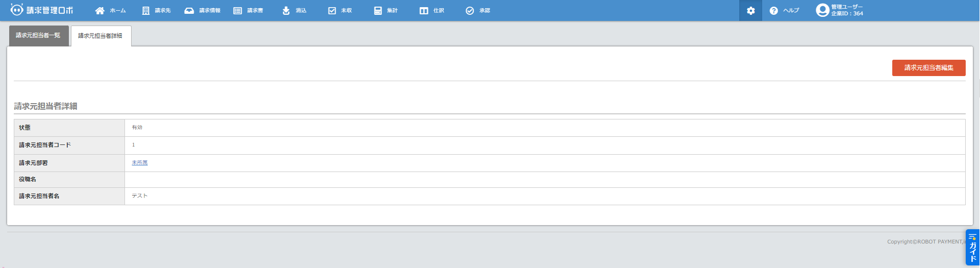Select the 請求元担当者詳細 tab

(x=100, y=36)
